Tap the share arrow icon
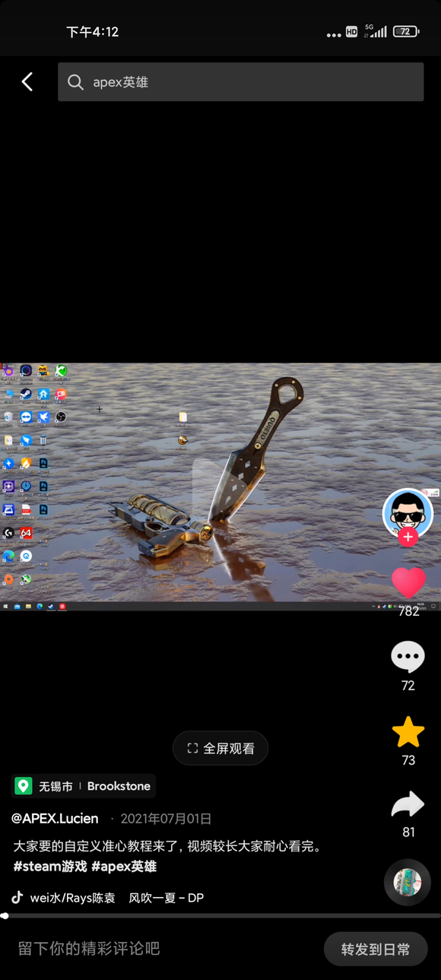This screenshot has width=441, height=980. [408, 804]
